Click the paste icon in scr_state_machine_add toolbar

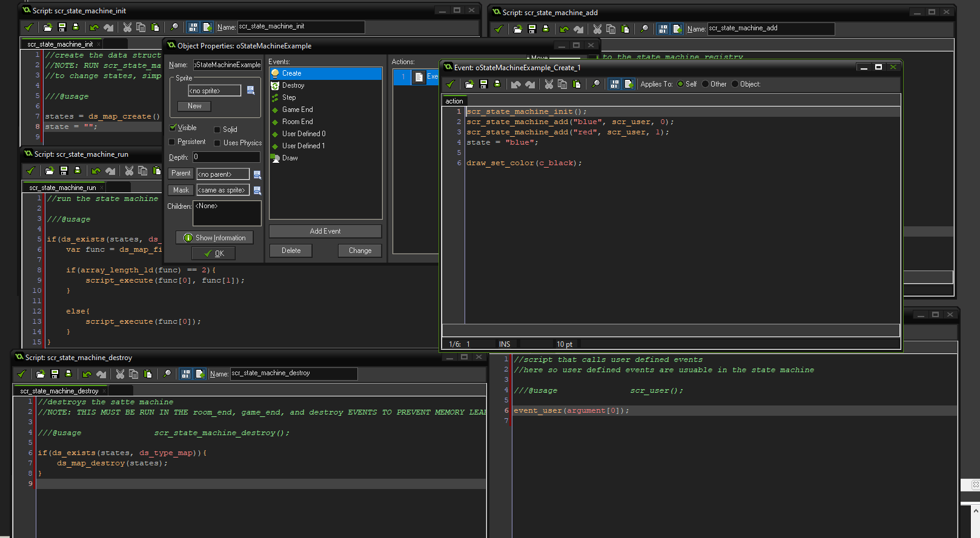tap(625, 28)
